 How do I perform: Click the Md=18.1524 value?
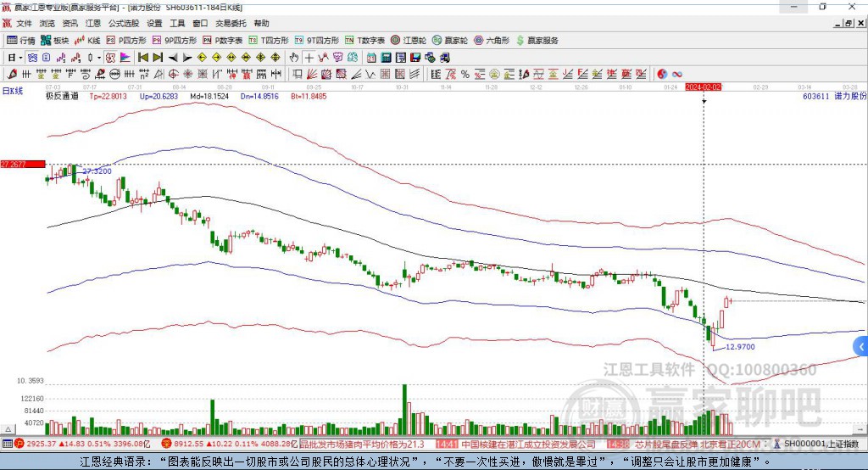click(x=209, y=96)
